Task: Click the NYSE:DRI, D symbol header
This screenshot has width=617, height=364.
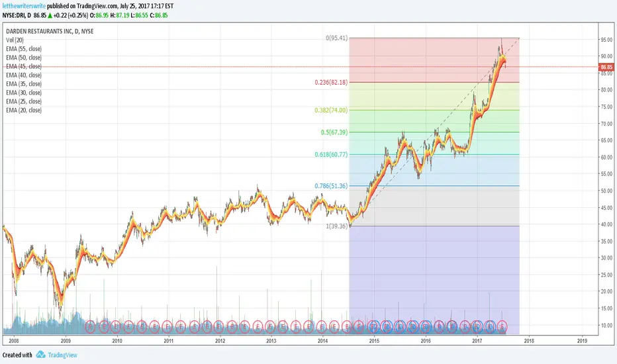Action: tap(17, 15)
